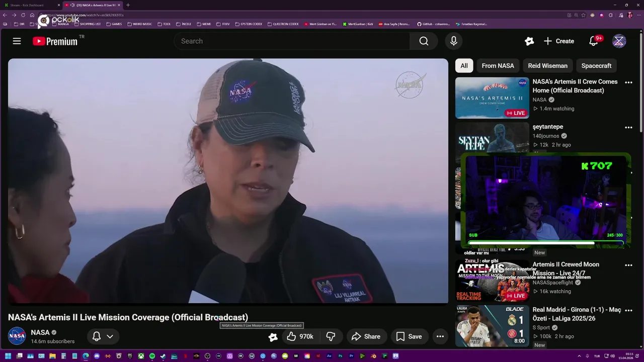Switch to Stream - Kick Dashboard tab
Viewport: 644px width, 362px height.
point(30,5)
